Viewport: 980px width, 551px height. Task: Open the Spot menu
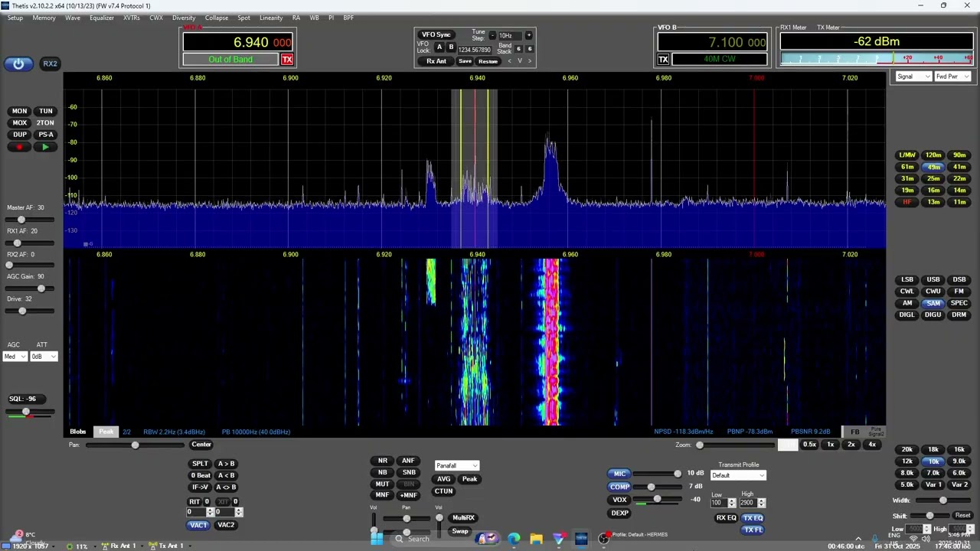pyautogui.click(x=243, y=18)
